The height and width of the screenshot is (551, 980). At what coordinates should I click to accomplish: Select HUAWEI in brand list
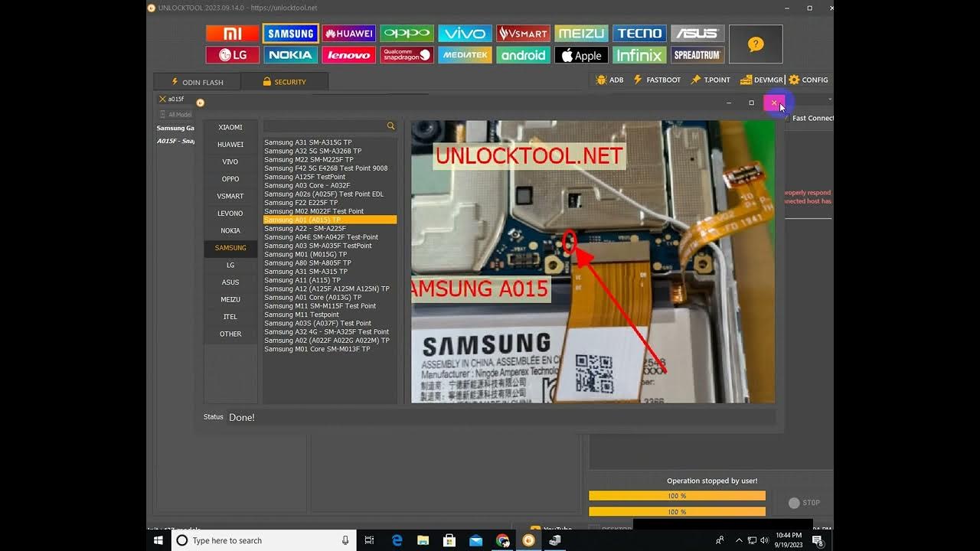(230, 145)
